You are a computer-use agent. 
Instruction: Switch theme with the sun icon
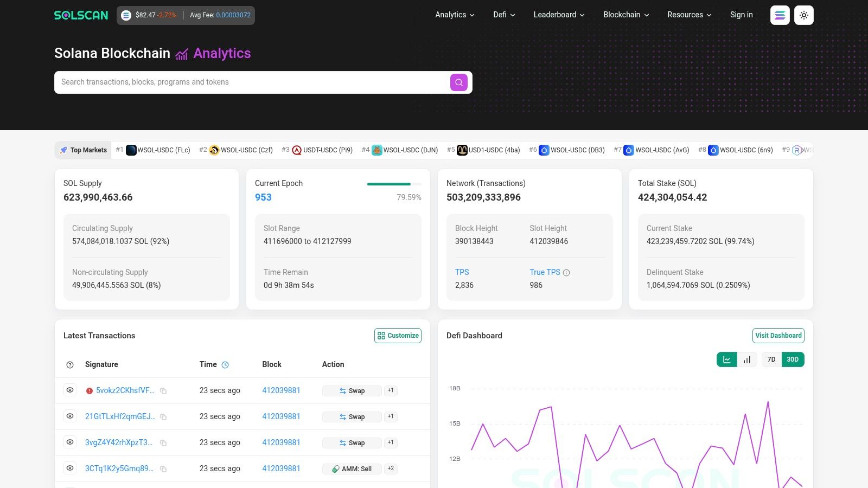point(803,15)
